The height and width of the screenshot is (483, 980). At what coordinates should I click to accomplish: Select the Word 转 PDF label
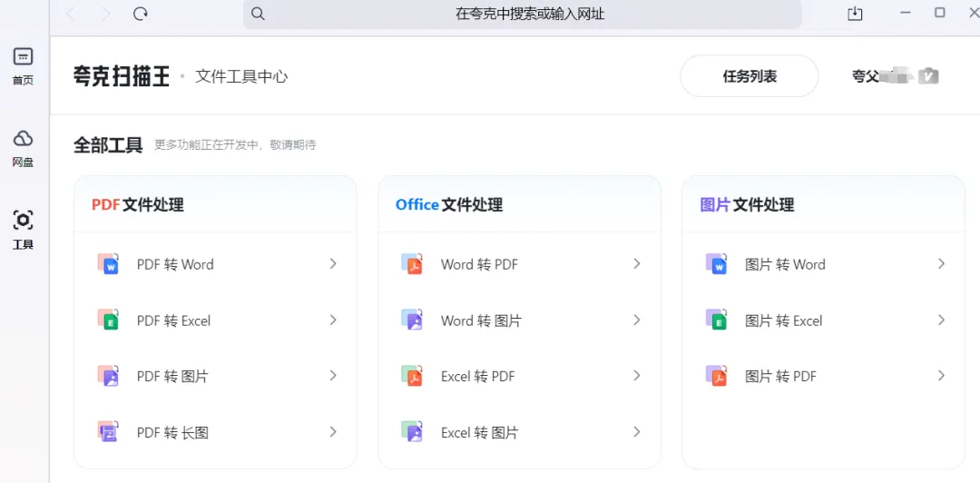point(479,264)
